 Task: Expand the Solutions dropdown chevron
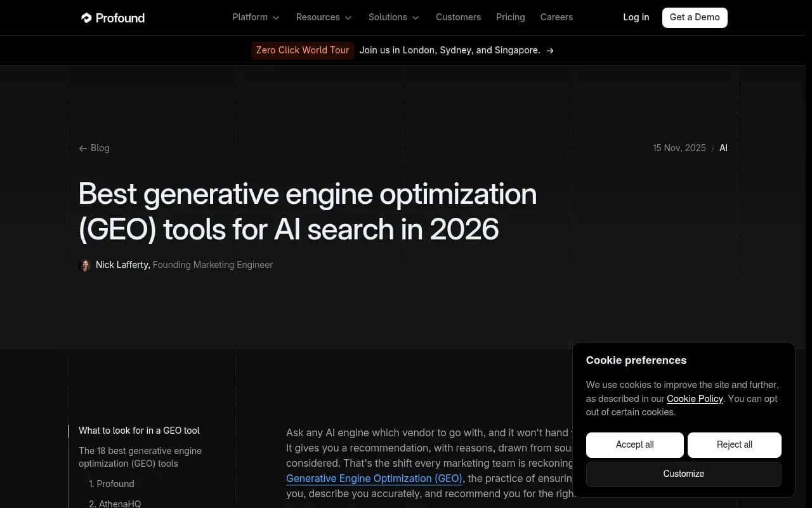416,18
